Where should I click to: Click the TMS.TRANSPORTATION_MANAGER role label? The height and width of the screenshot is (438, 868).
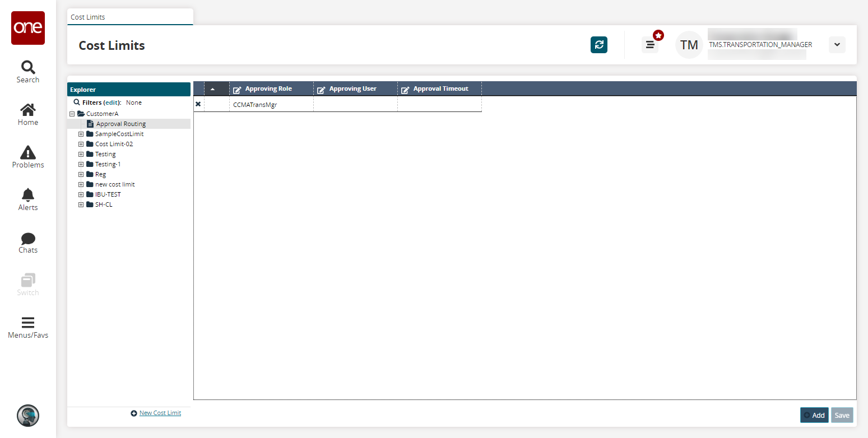click(x=760, y=45)
